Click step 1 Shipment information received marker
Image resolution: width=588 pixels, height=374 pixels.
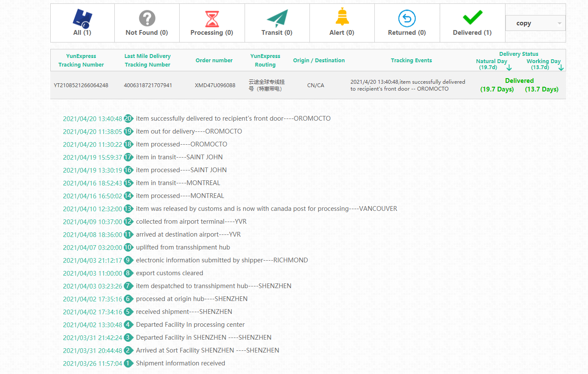click(x=128, y=363)
